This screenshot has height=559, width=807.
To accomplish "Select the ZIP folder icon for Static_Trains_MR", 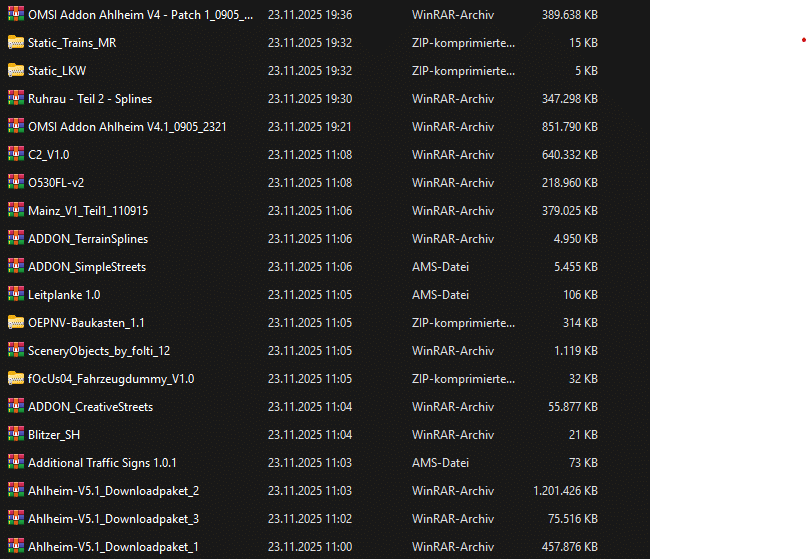I will 15,42.
